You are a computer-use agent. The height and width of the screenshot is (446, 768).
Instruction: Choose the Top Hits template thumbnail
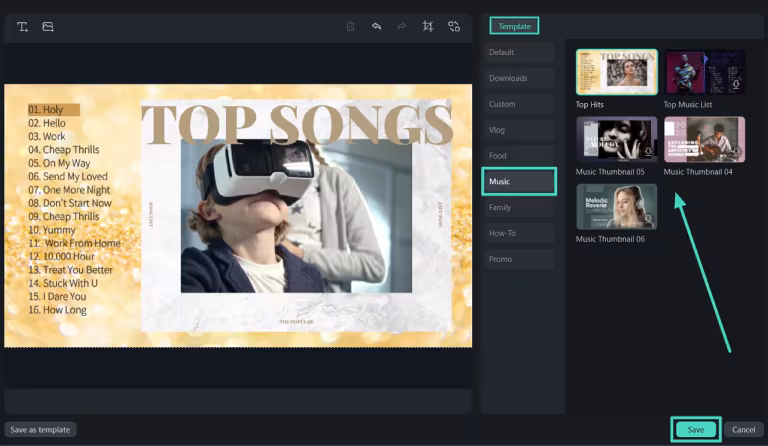click(617, 72)
